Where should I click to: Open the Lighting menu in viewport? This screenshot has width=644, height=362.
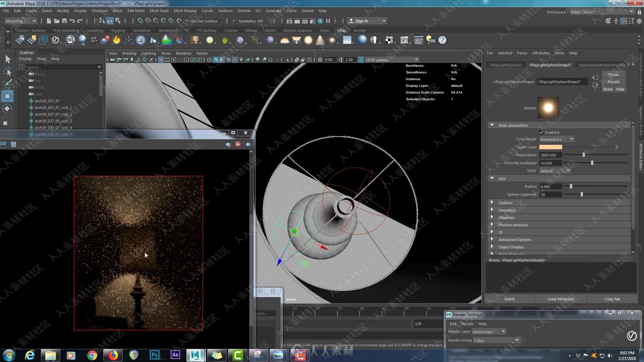(149, 53)
